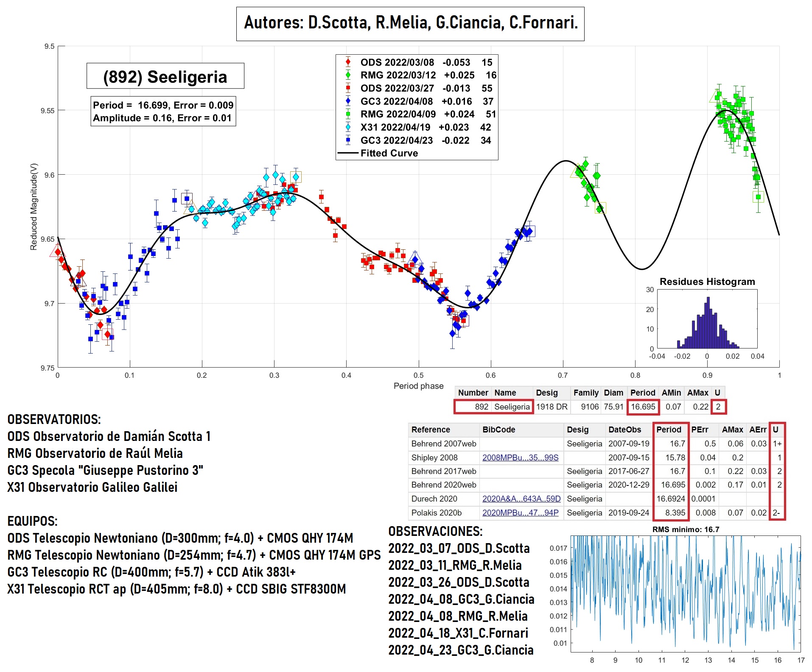The width and height of the screenshot is (812, 672).
Task: Click the Diam column header
Action: tap(613, 393)
